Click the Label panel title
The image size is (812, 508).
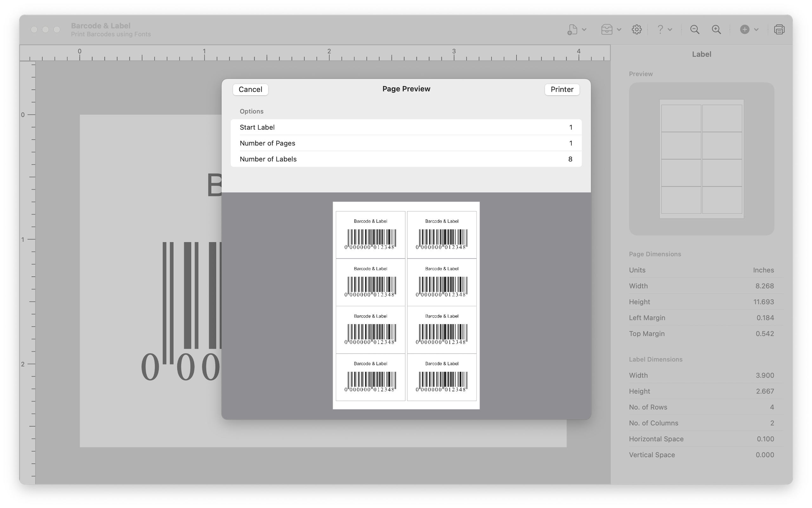[701, 54]
